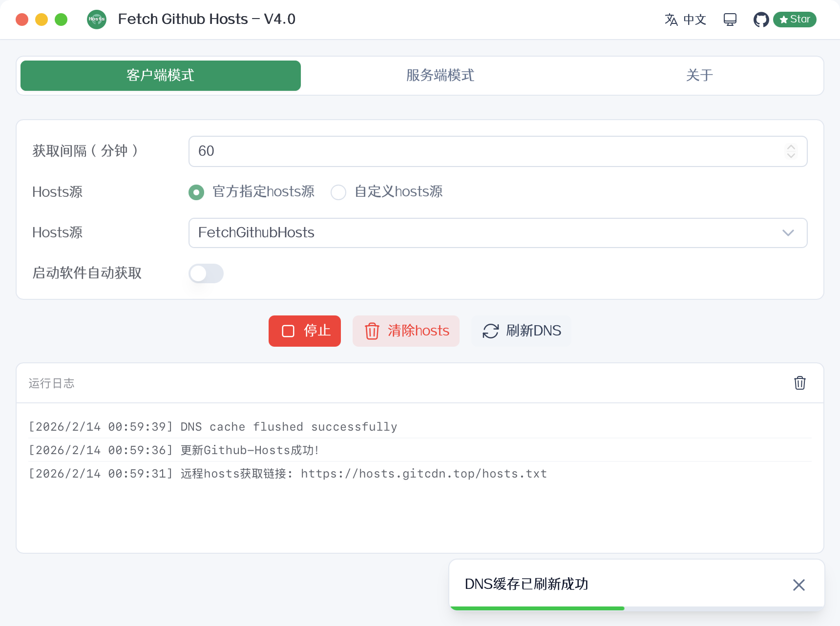This screenshot has width=840, height=626.
Task: Open the 关于 tab
Action: [699, 76]
